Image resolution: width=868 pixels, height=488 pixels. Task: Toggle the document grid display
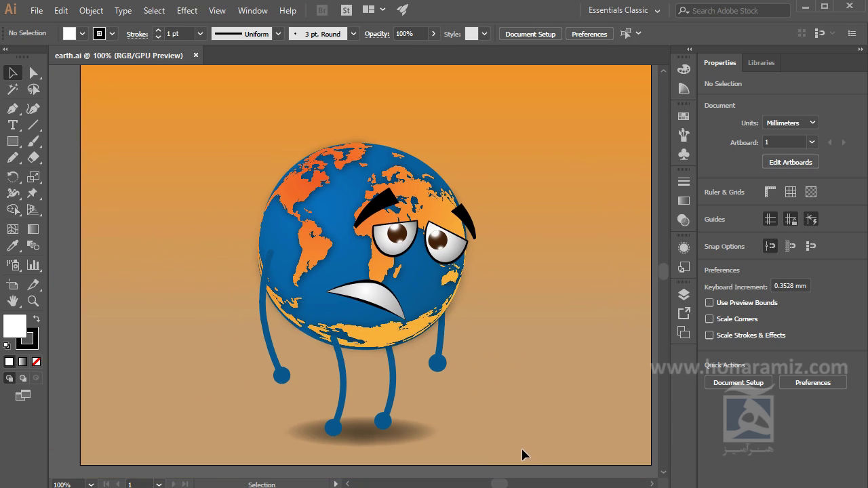791,192
